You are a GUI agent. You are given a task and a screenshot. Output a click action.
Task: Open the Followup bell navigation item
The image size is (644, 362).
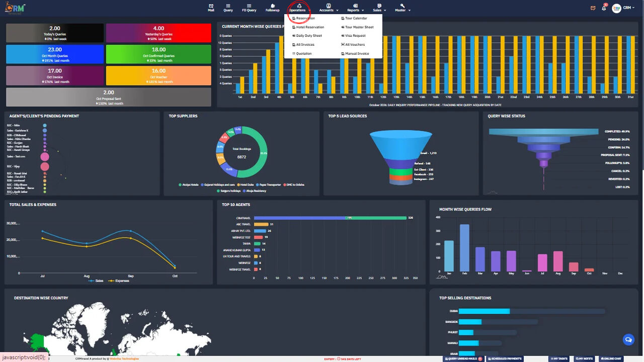coord(272,8)
